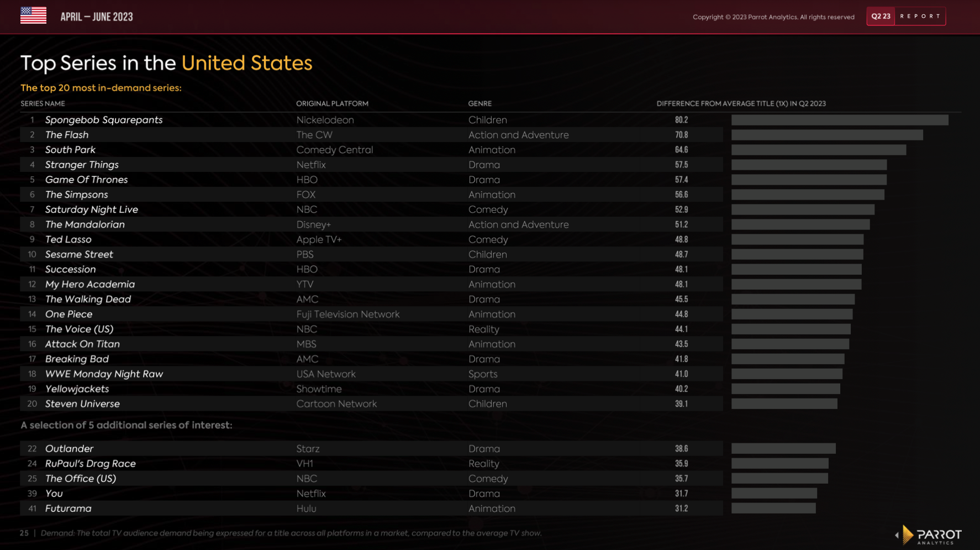
Task: Click the REPORT label in header
Action: click(920, 17)
